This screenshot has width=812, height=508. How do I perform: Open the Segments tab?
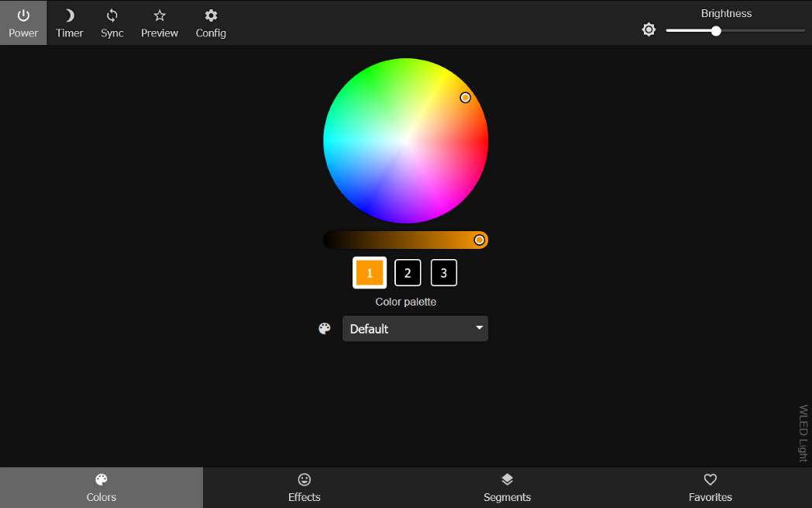pyautogui.click(x=507, y=488)
